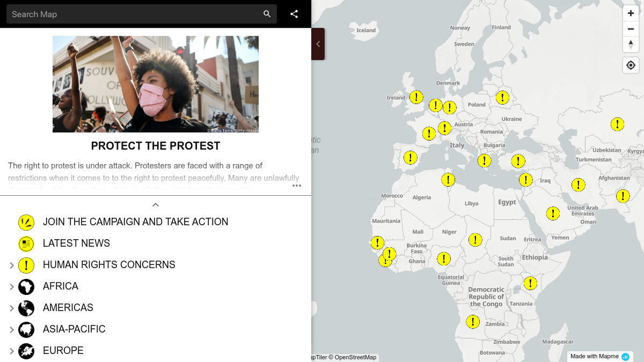Image resolution: width=644 pixels, height=362 pixels.
Task: Hide the sidebar using the left chevron
Action: pyautogui.click(x=318, y=44)
